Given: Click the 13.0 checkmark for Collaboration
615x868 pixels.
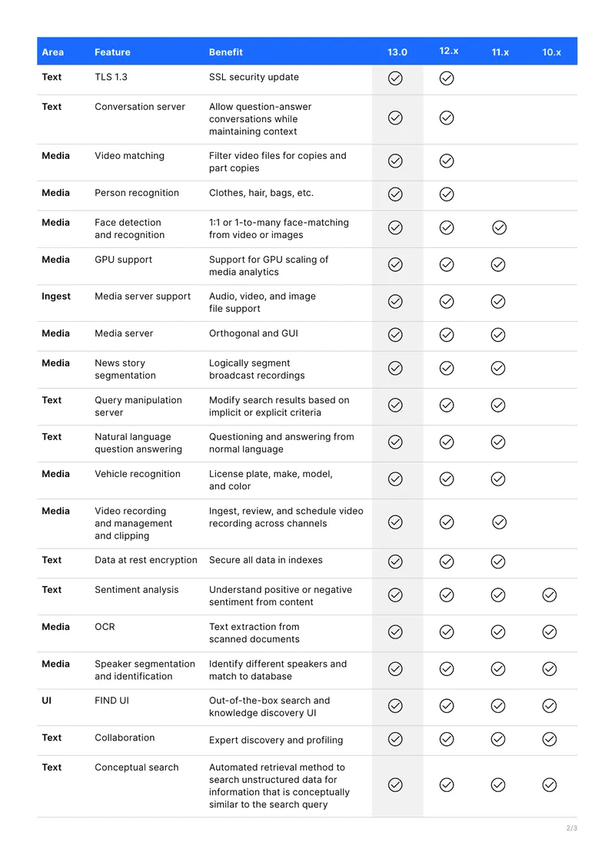Looking at the screenshot, I should pos(395,739).
